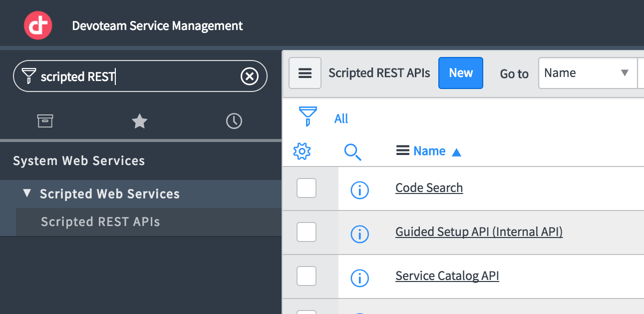Preview the Service Catalog API info
The height and width of the screenshot is (314, 644).
[359, 277]
